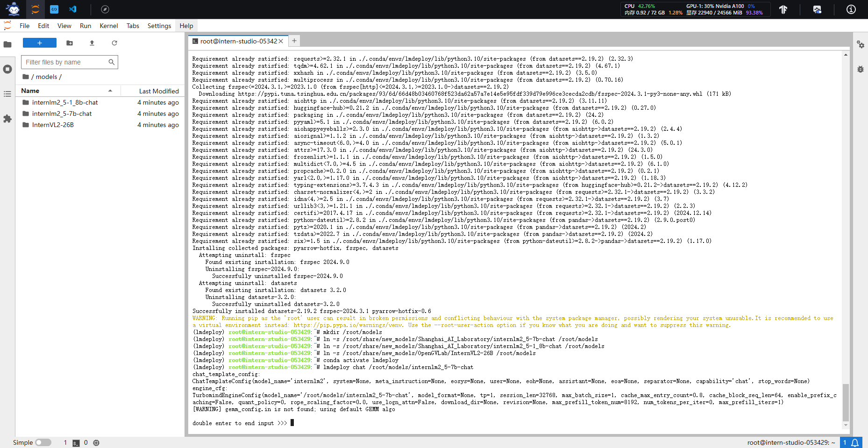The height and width of the screenshot is (448, 868).
Task: Click the GPU-1 Nvidia A100 usage indicator
Action: click(720, 6)
